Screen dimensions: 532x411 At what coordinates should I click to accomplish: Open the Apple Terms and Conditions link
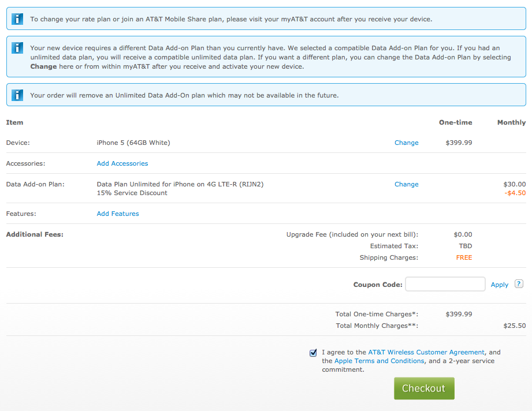point(379,361)
